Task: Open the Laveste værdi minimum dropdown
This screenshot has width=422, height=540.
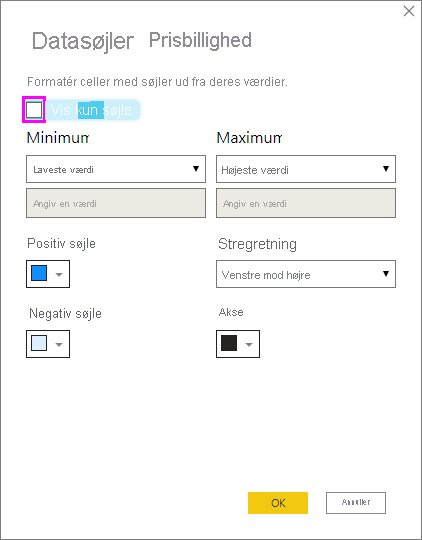Action: [x=116, y=169]
